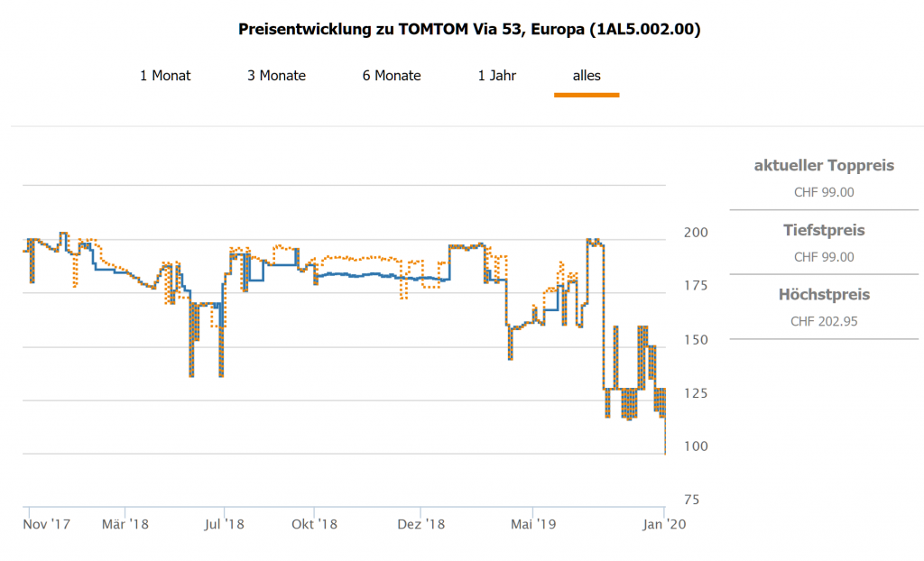The height and width of the screenshot is (561, 924).
Task: Click the "Höchstpreis" heading
Action: pyautogui.click(x=824, y=295)
